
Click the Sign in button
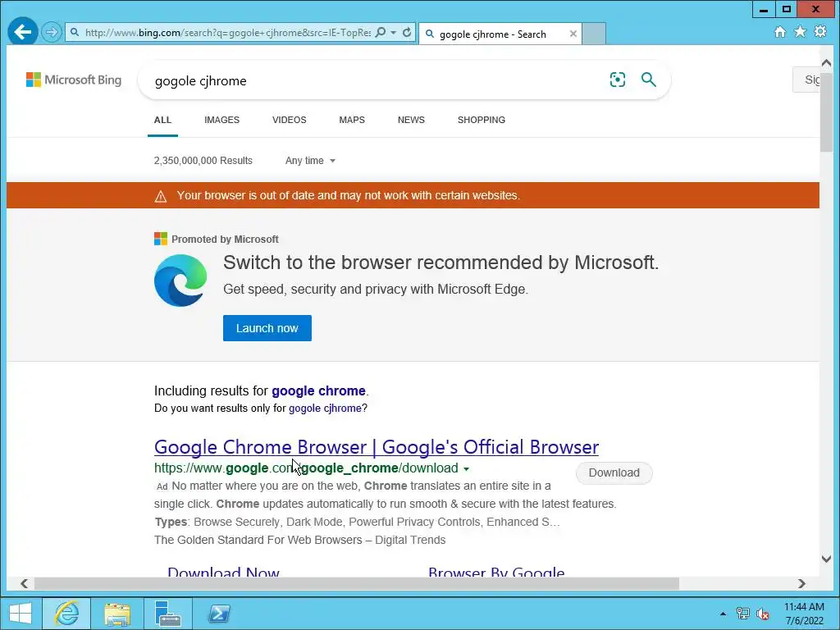806,80
